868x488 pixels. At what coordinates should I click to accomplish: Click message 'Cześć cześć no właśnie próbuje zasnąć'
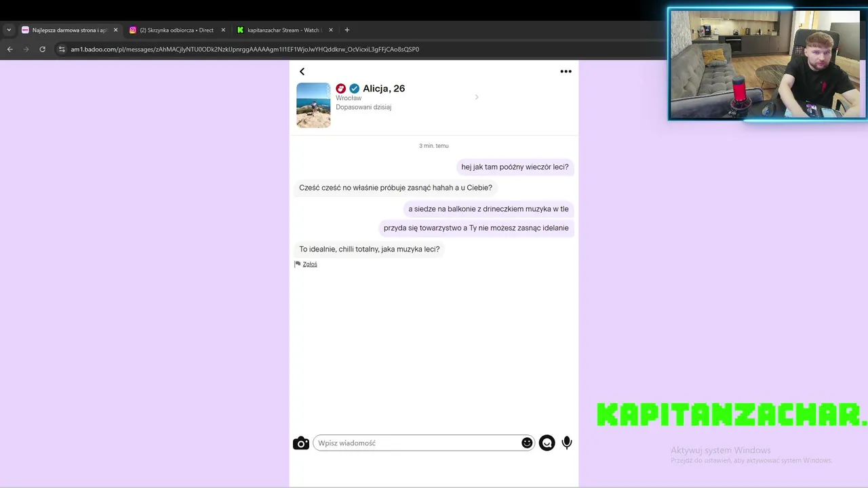click(x=395, y=188)
